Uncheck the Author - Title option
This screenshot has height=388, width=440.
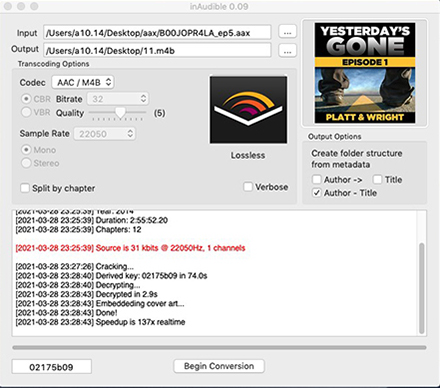pyautogui.click(x=317, y=193)
